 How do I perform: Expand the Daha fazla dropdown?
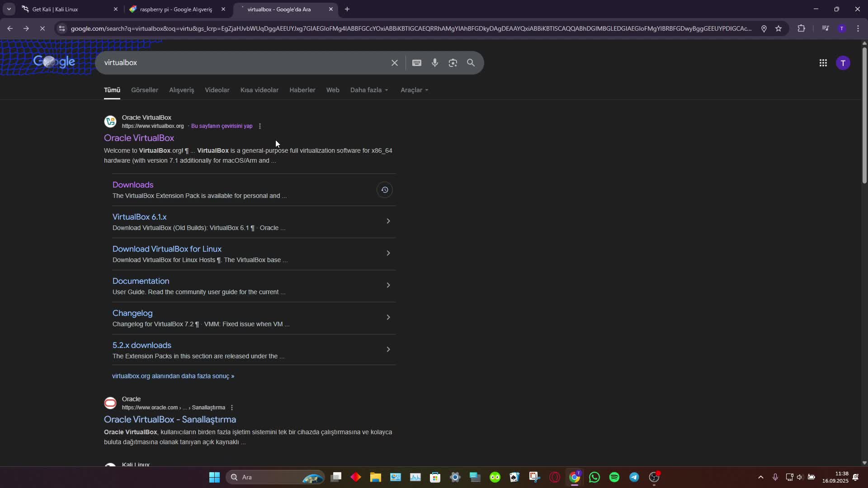(x=369, y=90)
